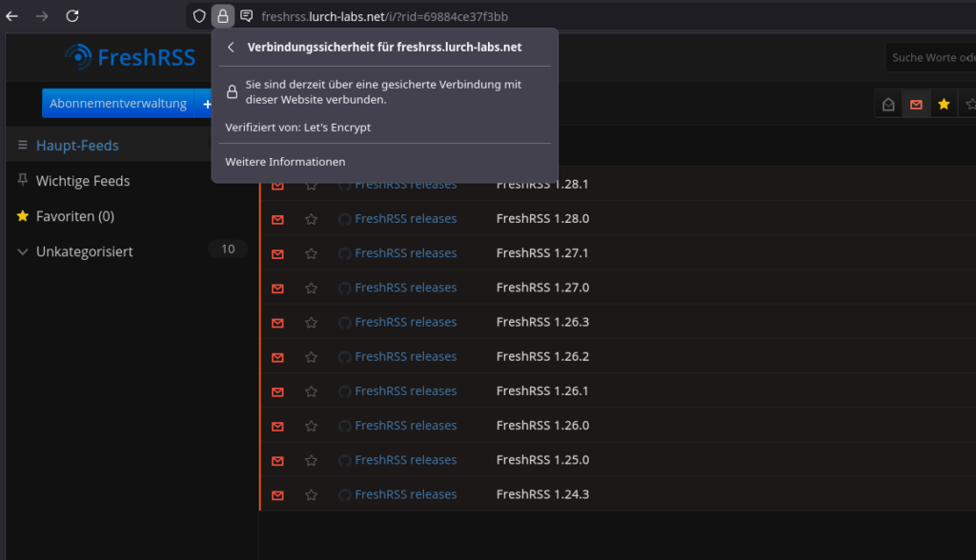
Task: Click the padlock icon in the address bar
Action: coord(222,16)
